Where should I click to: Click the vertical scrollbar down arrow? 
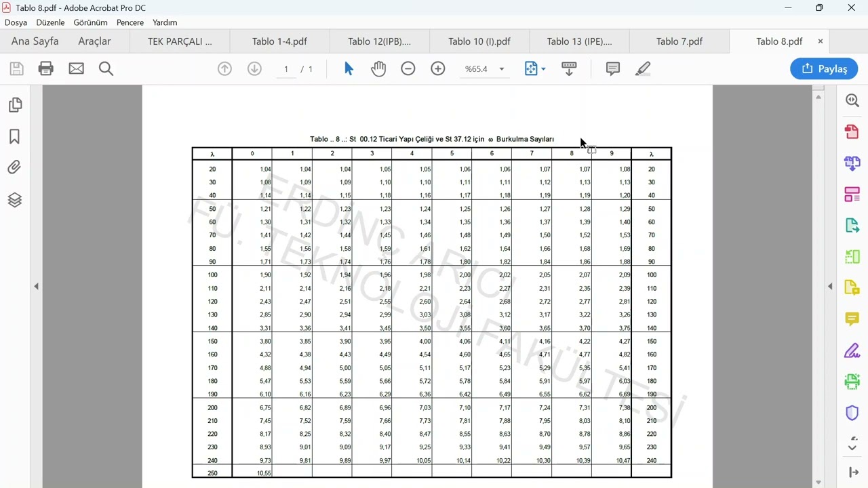818,483
